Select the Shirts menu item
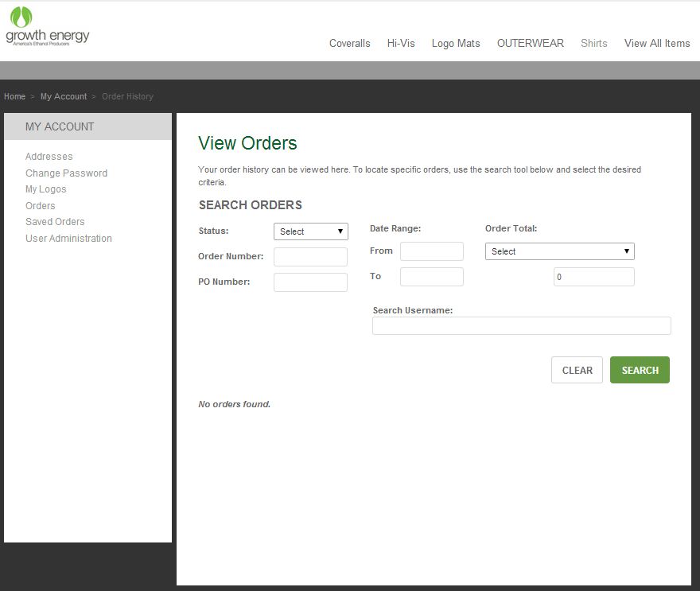Image resolution: width=700 pixels, height=591 pixels. 593,44
